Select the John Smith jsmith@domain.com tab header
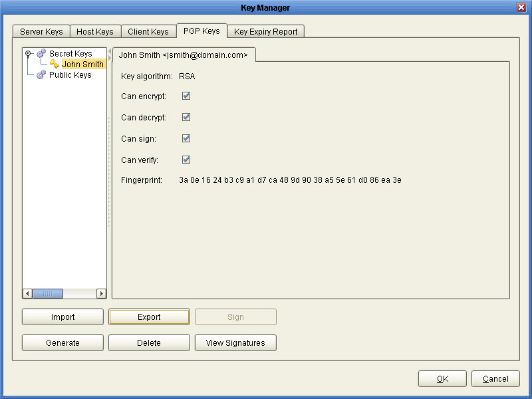532x399 pixels. [185, 55]
